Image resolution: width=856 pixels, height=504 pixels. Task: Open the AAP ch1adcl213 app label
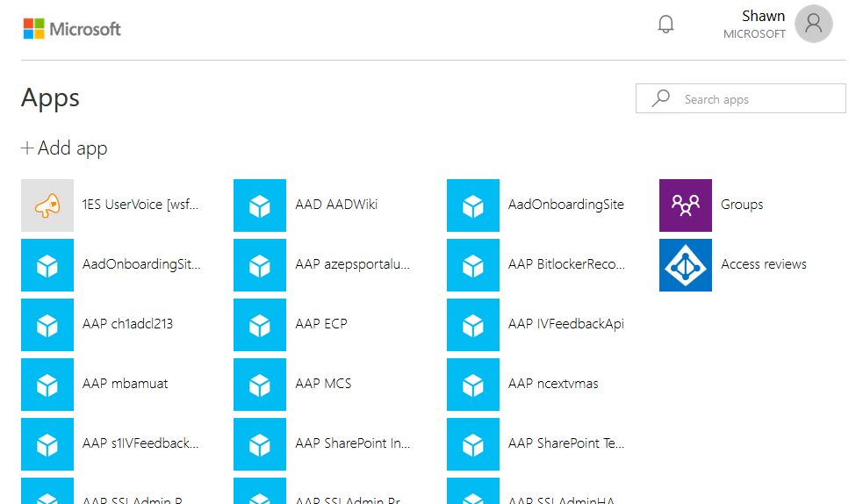127,324
